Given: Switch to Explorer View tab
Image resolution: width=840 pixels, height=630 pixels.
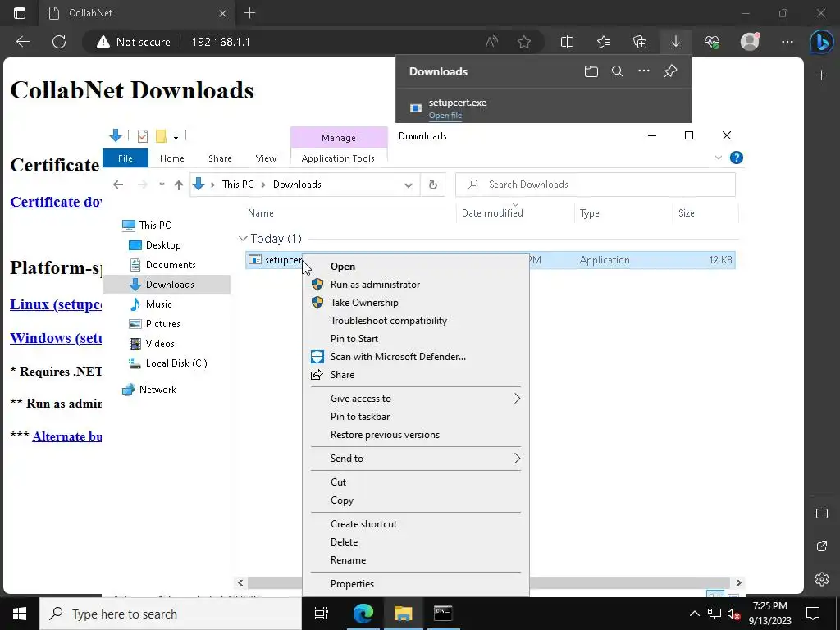Looking at the screenshot, I should point(266,158).
